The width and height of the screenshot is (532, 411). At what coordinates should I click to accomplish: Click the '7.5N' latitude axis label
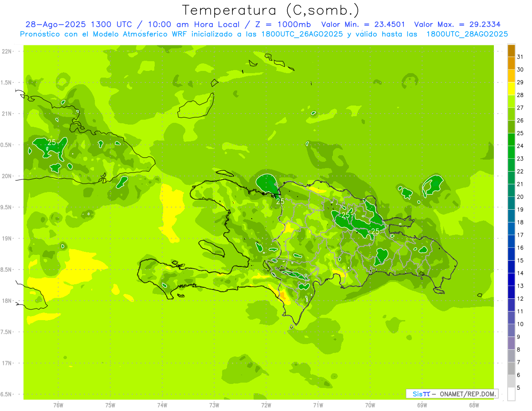click(7, 332)
